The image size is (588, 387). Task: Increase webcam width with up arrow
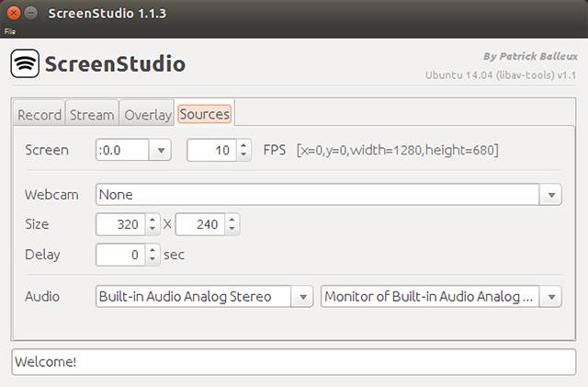pos(153,220)
